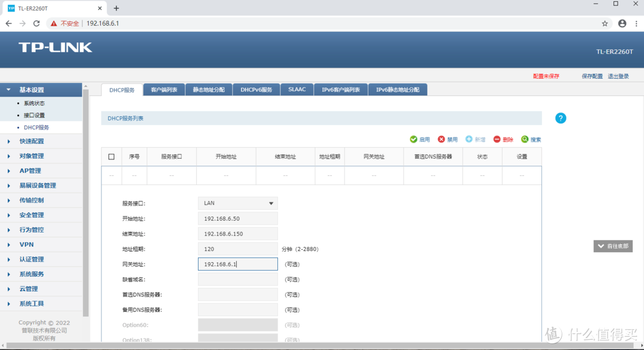Open the DHCPv6服务 tab
This screenshot has height=350, width=644.
pos(256,89)
